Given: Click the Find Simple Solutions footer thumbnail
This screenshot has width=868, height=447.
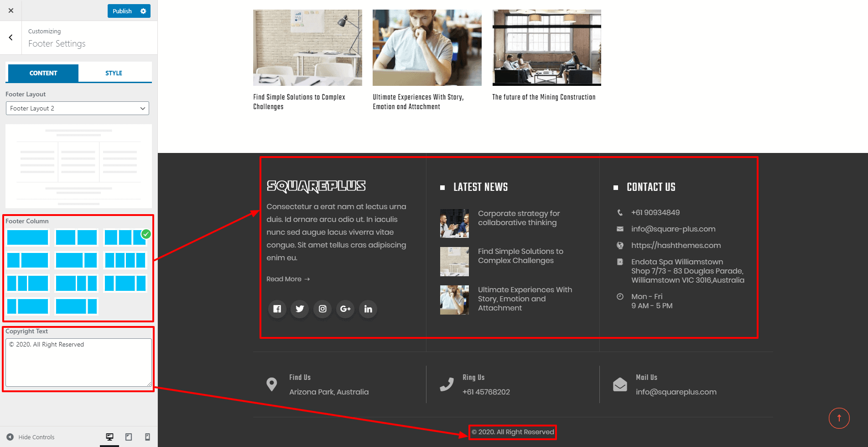Looking at the screenshot, I should point(454,262).
